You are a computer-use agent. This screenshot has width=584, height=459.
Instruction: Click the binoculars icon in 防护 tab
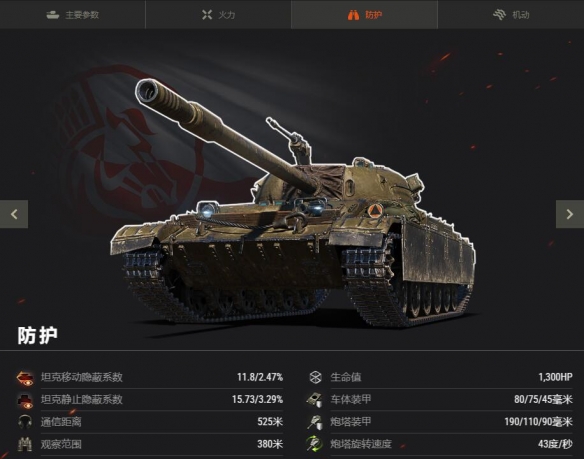coord(353,15)
